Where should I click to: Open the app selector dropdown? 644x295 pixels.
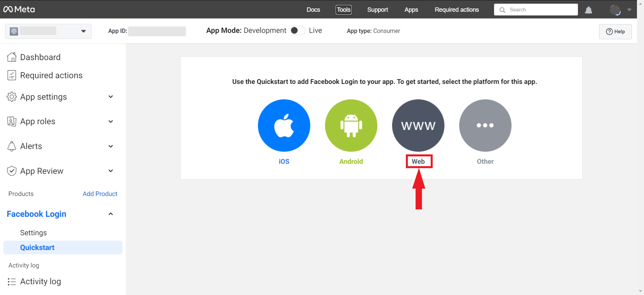48,31
